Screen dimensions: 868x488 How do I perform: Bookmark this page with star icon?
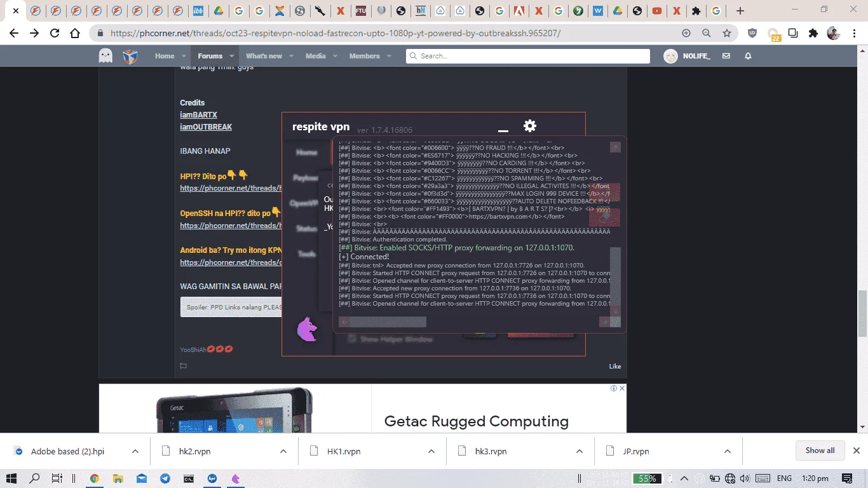click(x=727, y=33)
